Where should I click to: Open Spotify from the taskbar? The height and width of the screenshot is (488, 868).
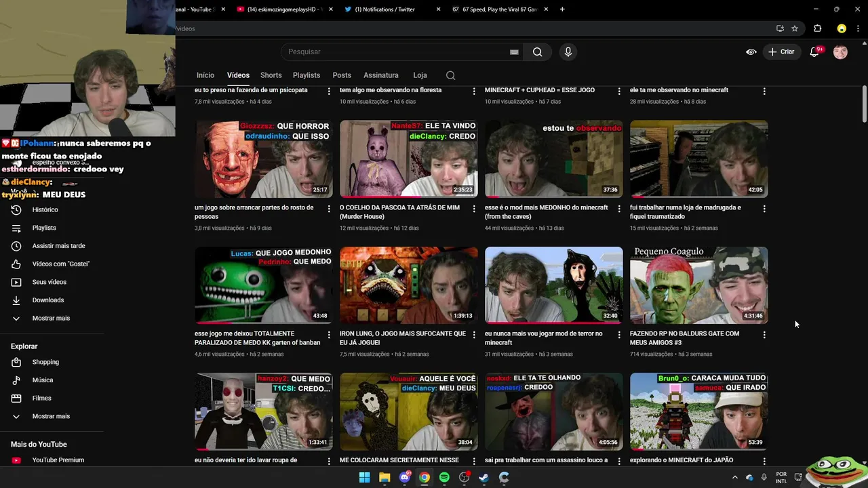coord(444,477)
